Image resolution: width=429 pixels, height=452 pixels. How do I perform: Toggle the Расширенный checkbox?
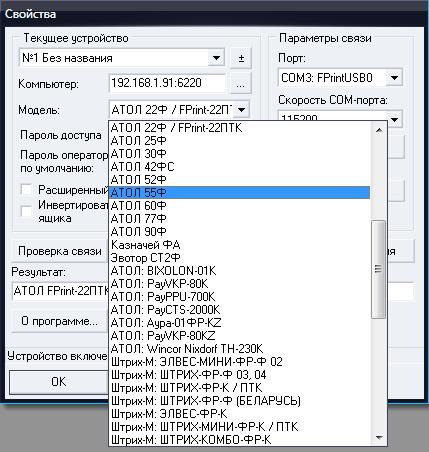click(x=26, y=190)
